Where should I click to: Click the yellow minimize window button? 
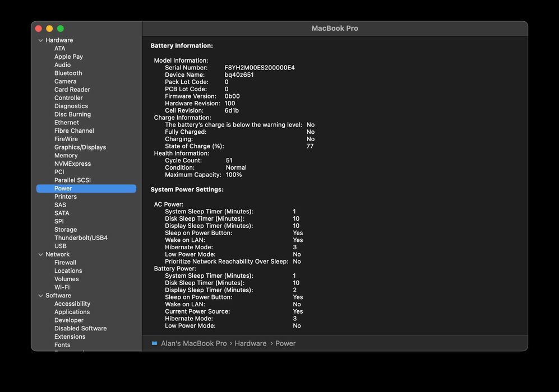point(49,29)
